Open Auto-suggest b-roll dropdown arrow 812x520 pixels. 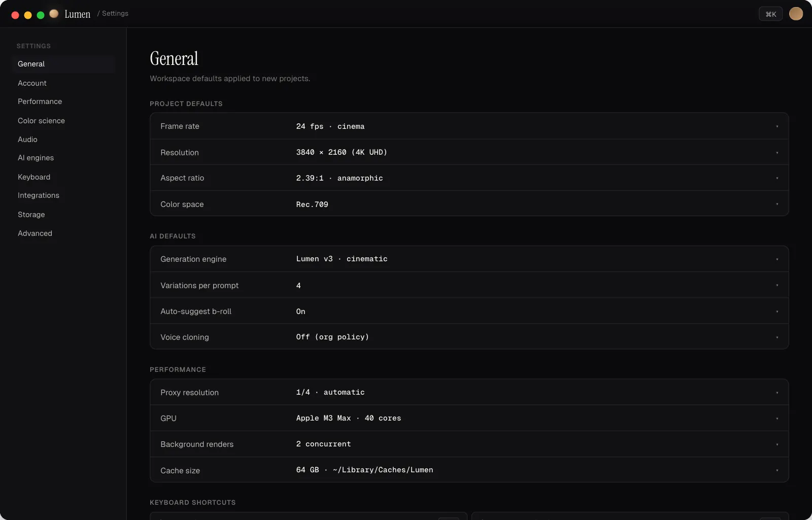point(777,311)
